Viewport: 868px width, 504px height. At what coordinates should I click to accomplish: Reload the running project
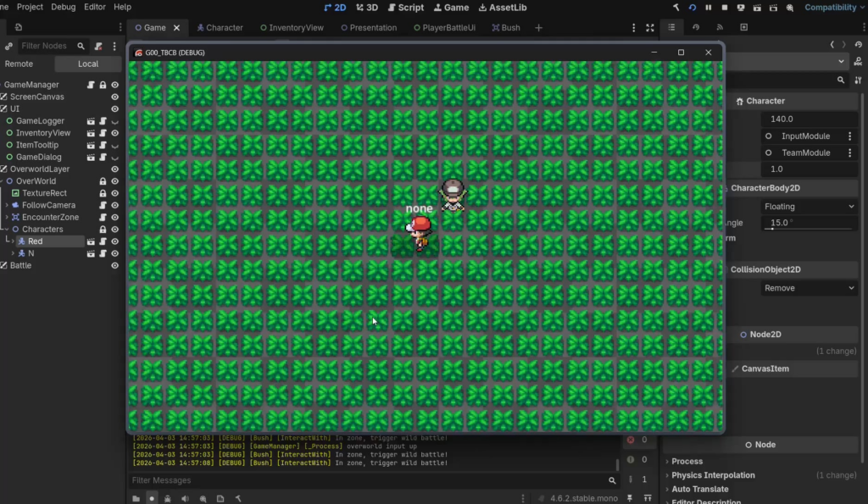(692, 8)
